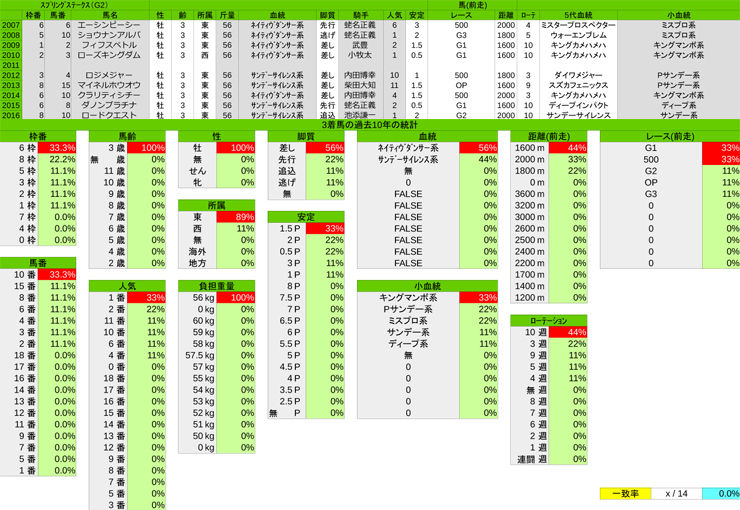Click the x / 14 cell
The height and width of the screenshot is (510, 740).
[x=676, y=493]
